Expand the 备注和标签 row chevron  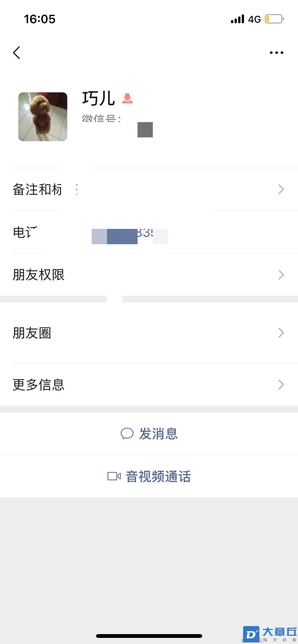[x=281, y=189]
